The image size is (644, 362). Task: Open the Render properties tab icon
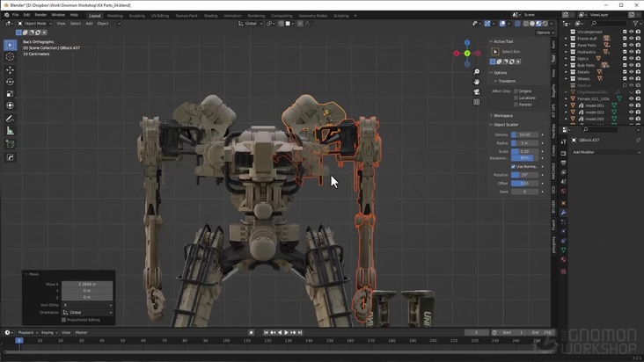[563, 153]
